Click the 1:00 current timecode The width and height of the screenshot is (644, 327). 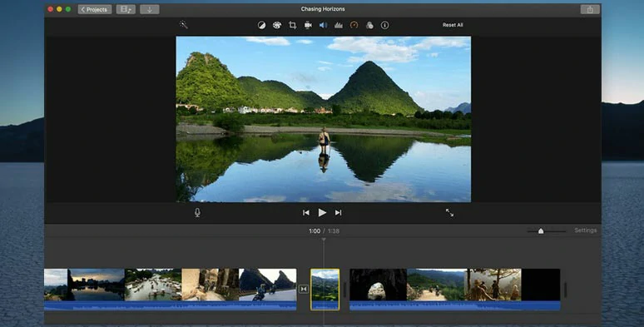(x=315, y=230)
